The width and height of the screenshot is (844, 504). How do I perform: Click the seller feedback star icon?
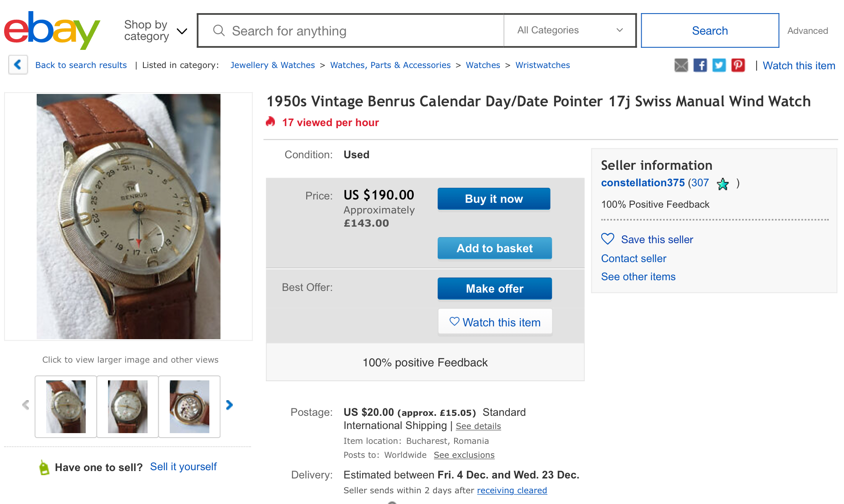(723, 184)
